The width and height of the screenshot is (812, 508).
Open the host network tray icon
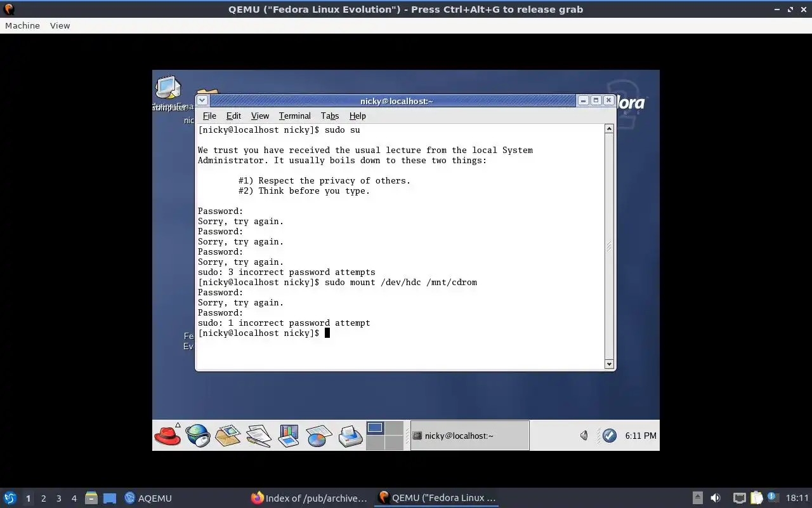739,498
